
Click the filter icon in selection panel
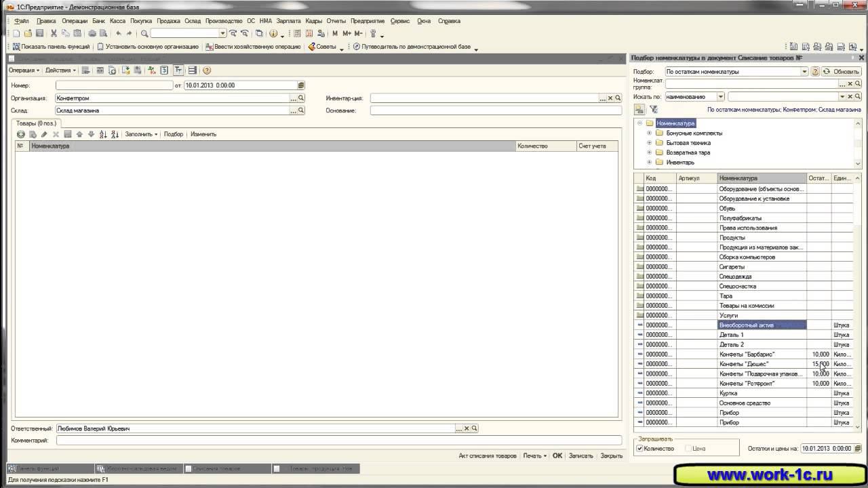tap(654, 109)
